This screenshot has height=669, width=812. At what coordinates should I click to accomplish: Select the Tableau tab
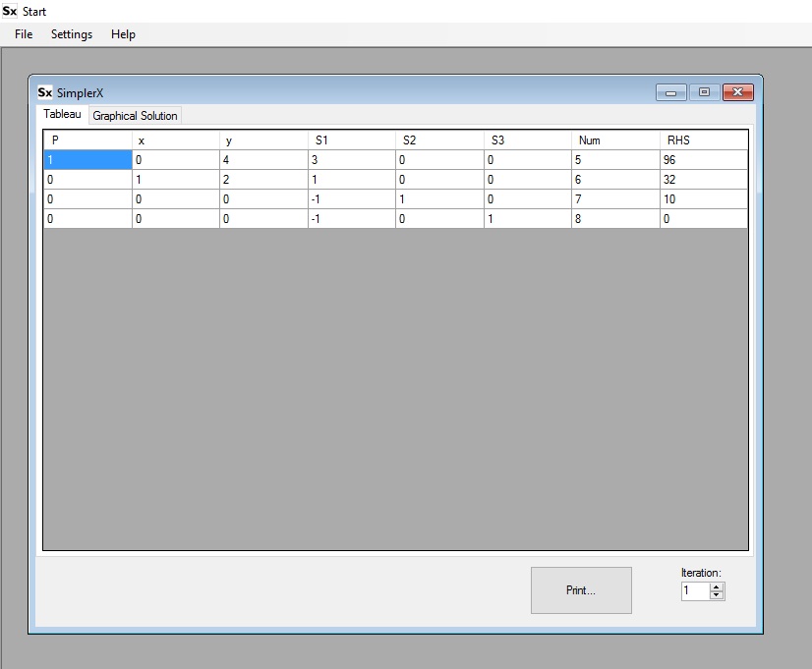coord(62,114)
